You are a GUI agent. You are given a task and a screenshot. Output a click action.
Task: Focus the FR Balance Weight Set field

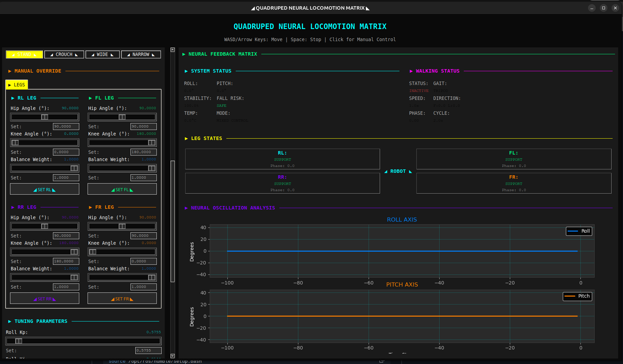pyautogui.click(x=144, y=287)
